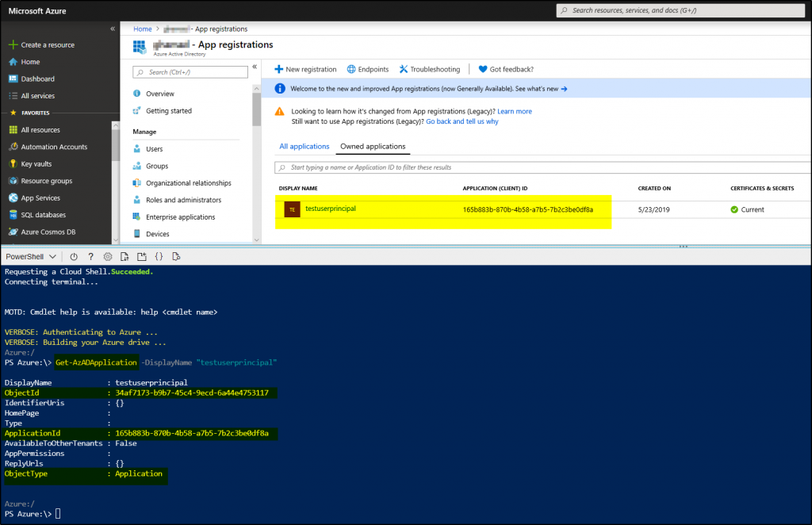Open Cloud Shell help icon
Screen dimensions: 812x525
[x=90, y=256]
